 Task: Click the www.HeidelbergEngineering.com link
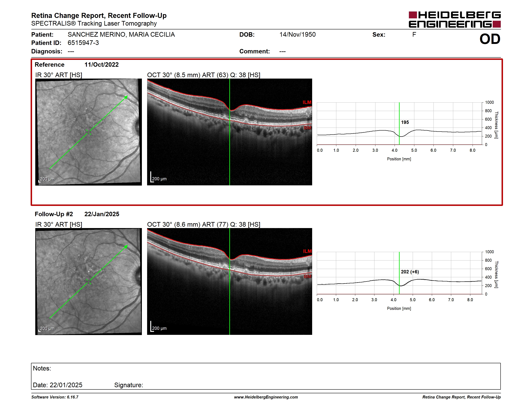(x=266, y=397)
